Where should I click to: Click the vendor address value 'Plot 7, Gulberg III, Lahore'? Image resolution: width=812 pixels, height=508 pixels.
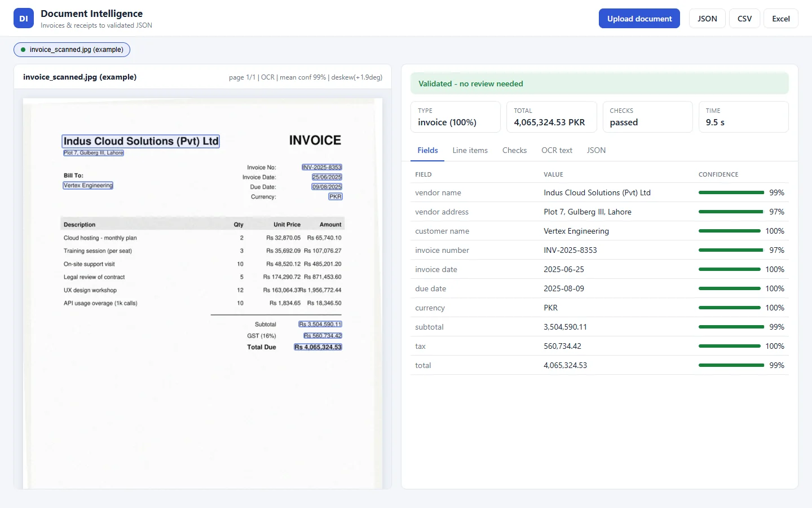(588, 212)
